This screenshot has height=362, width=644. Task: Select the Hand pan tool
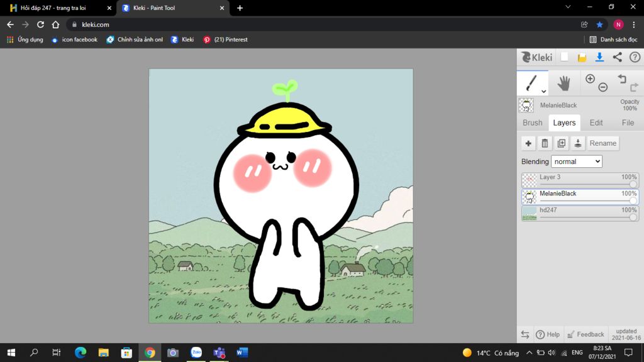(x=564, y=83)
